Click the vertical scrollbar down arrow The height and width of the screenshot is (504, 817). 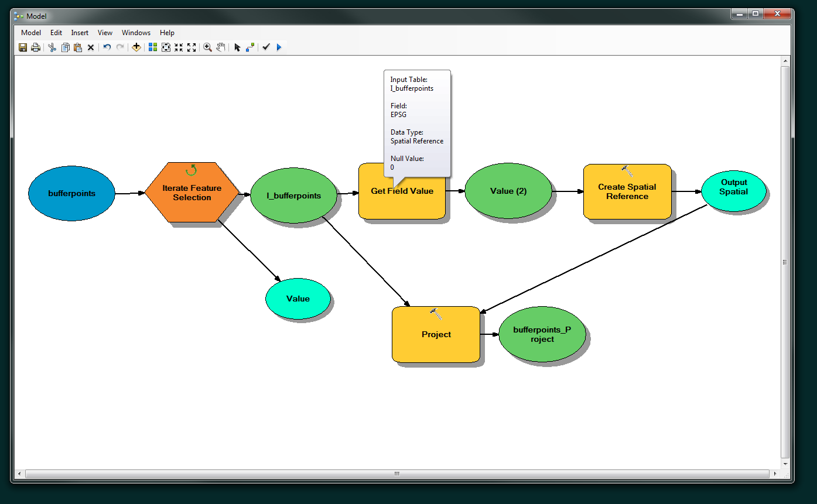coord(785,463)
